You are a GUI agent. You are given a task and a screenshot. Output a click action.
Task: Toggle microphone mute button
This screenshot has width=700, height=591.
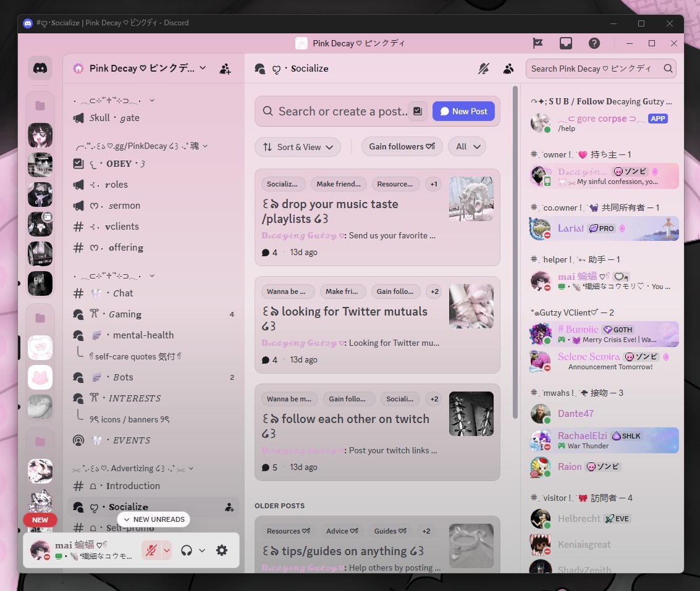point(151,550)
